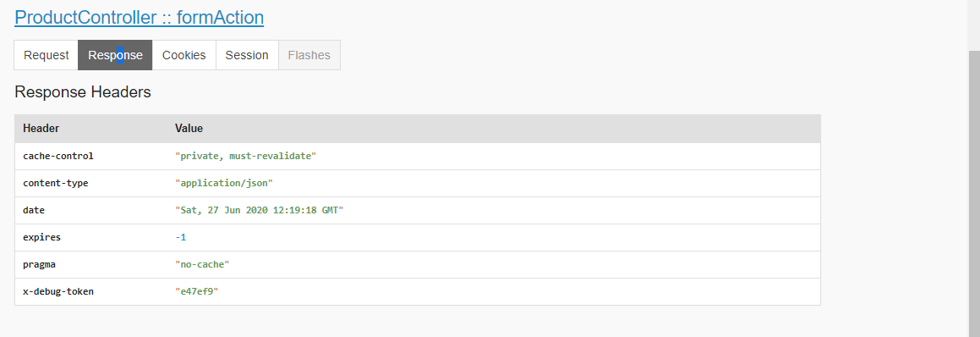Select the content-type header row
Screen dimensions: 980x337
coord(418,183)
